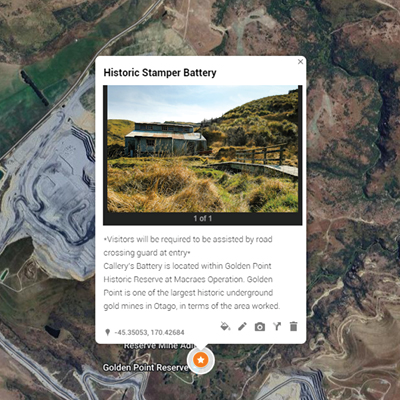Click the "1 of 1" photo counter bar
400x400 pixels.
(x=203, y=218)
